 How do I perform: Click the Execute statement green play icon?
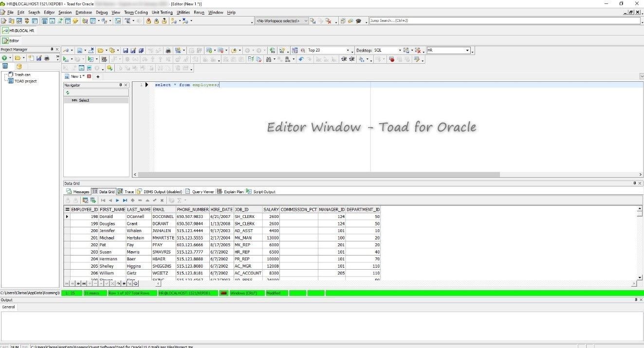66,59
